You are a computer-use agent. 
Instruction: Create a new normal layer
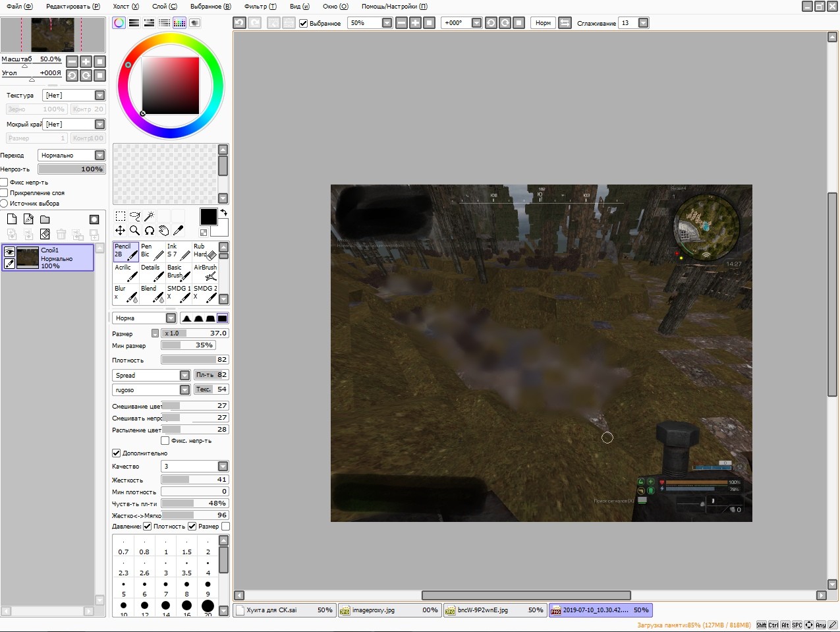[12, 219]
